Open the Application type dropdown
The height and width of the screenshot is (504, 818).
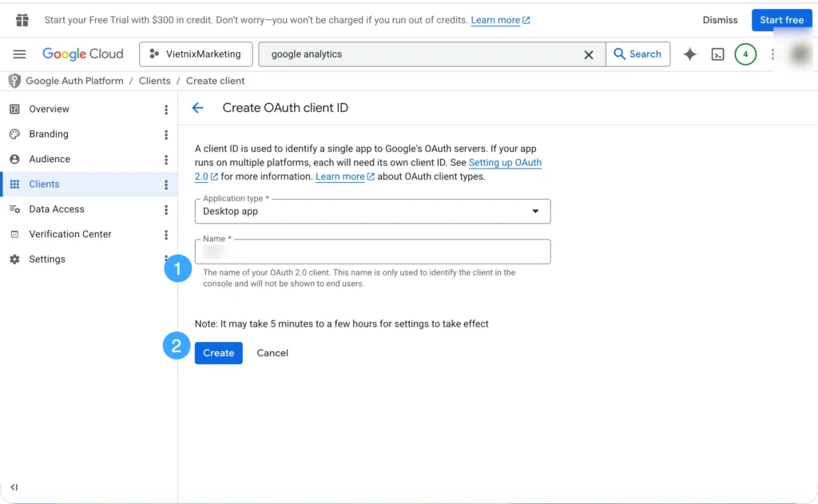coord(372,212)
